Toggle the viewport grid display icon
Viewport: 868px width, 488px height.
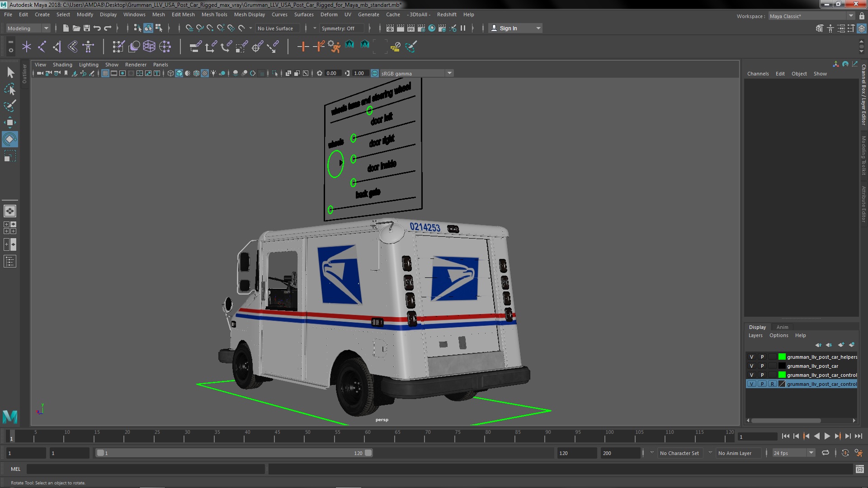point(105,73)
